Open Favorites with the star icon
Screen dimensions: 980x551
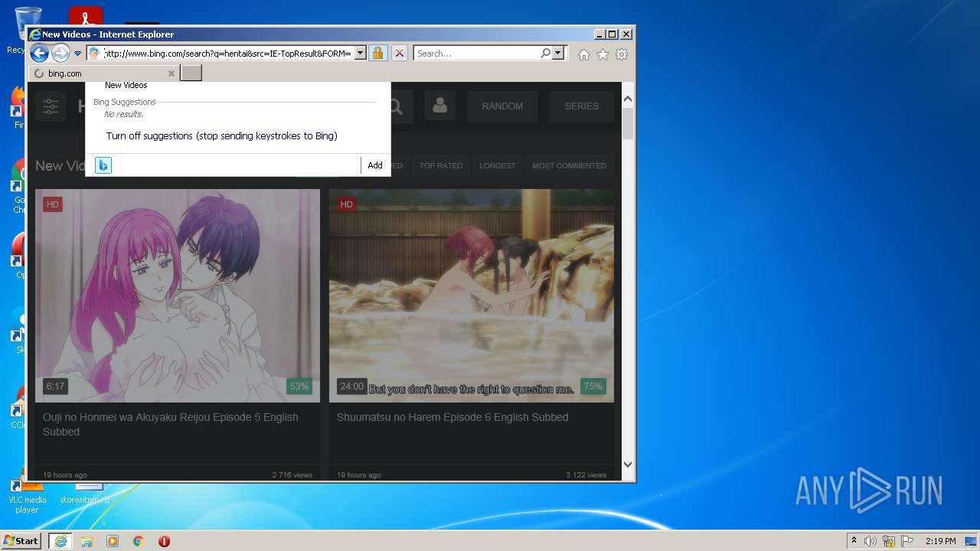pyautogui.click(x=603, y=54)
